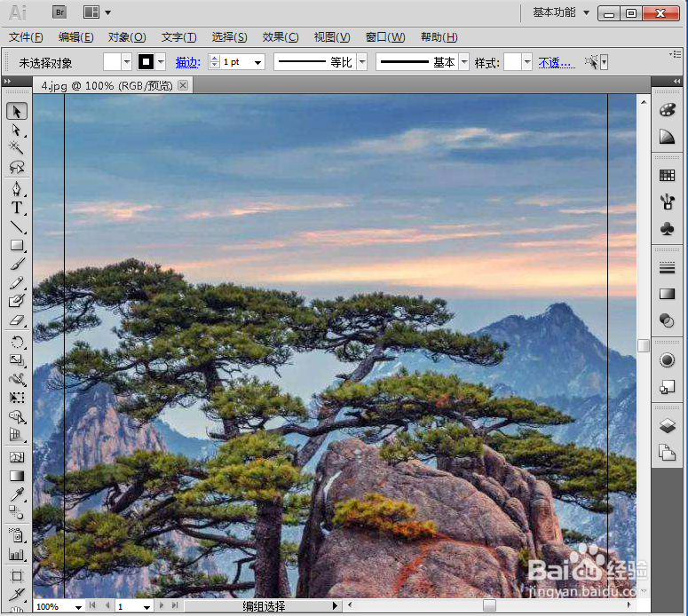This screenshot has height=616, width=688.
Task: Open the 等比 variable width profile dropdown
Action: pyautogui.click(x=362, y=62)
